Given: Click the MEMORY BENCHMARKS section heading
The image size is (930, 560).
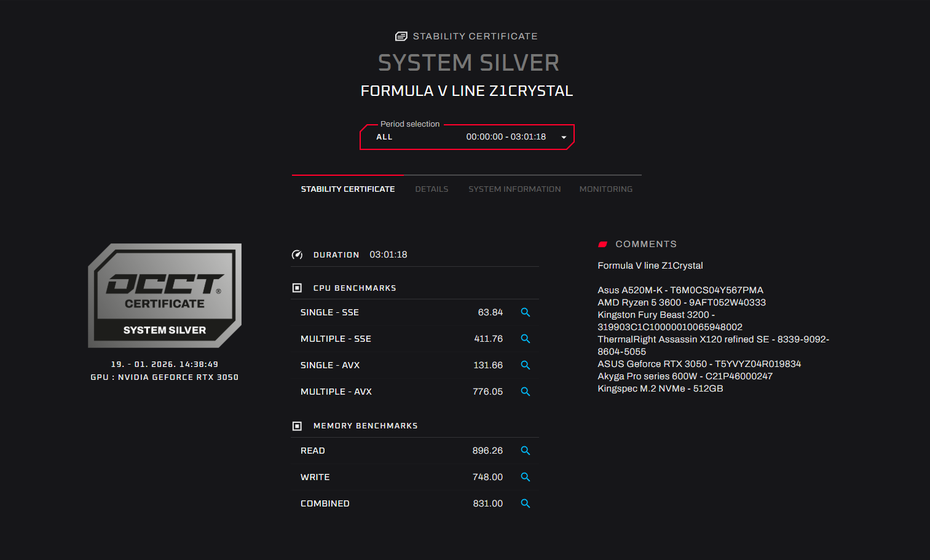Looking at the screenshot, I should pyautogui.click(x=366, y=426).
